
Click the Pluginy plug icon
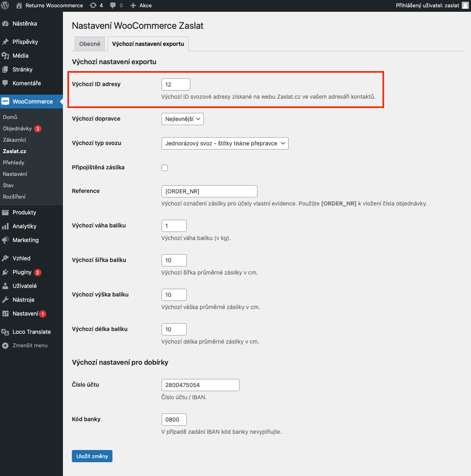click(x=5, y=272)
